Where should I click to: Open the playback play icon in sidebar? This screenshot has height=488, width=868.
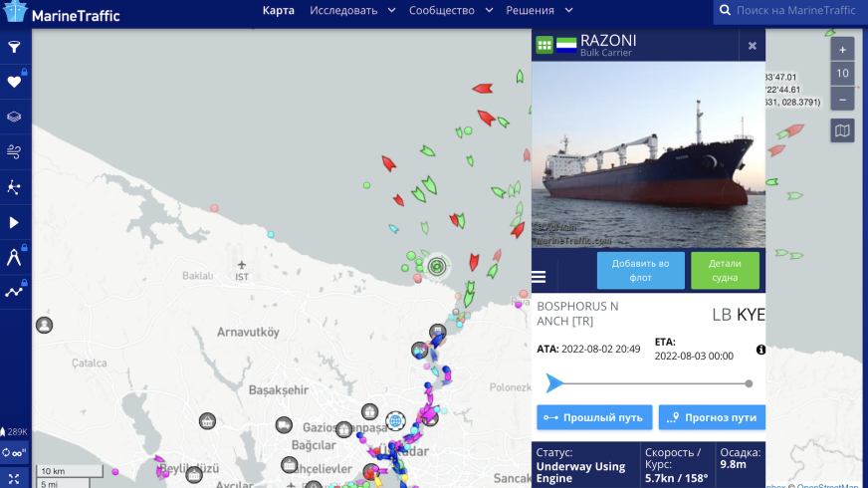click(x=14, y=223)
